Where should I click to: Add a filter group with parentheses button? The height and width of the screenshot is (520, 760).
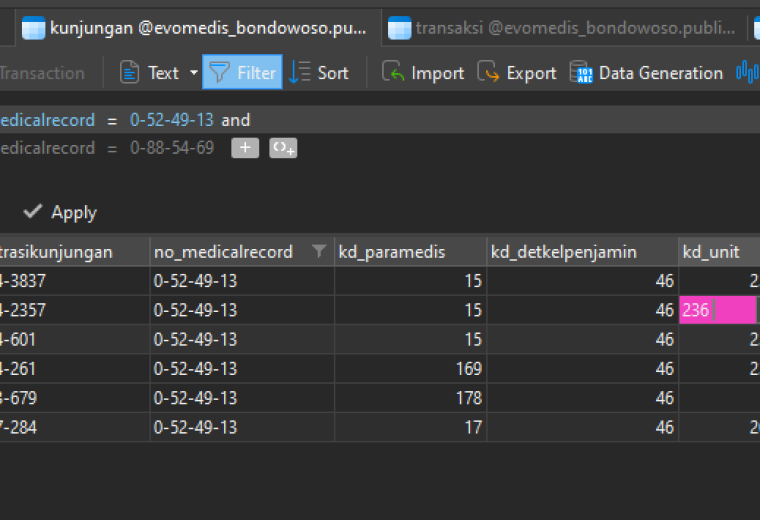click(x=283, y=148)
